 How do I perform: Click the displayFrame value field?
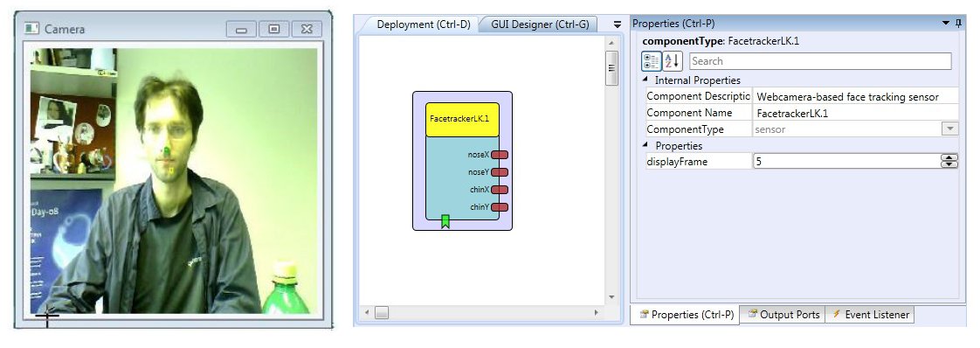[x=846, y=162]
